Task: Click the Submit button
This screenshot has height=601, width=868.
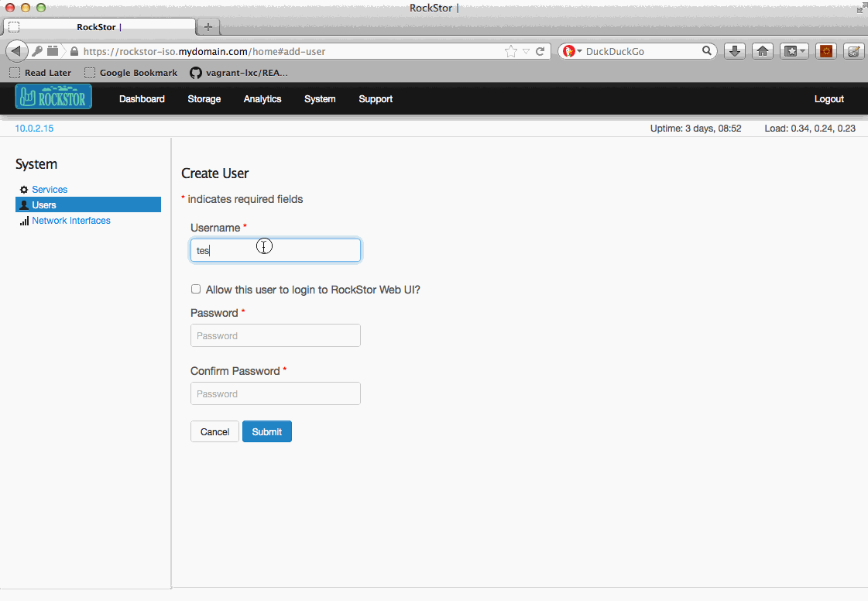Action: [267, 431]
